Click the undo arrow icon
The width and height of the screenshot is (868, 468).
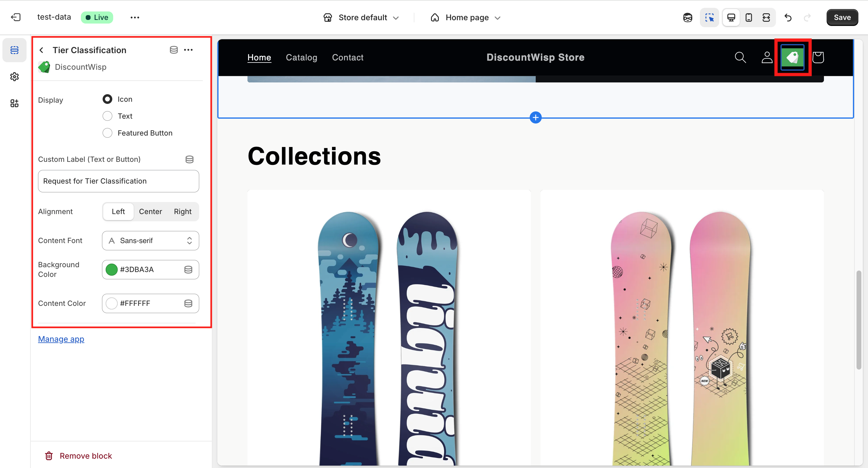point(788,18)
